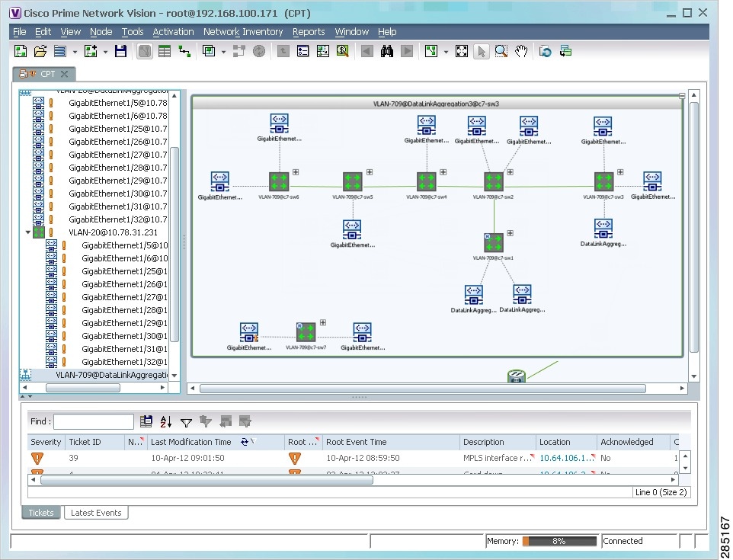Expand the VLAN-709@c7-sw6 node plus box
The height and width of the screenshot is (560, 733).
(x=296, y=172)
